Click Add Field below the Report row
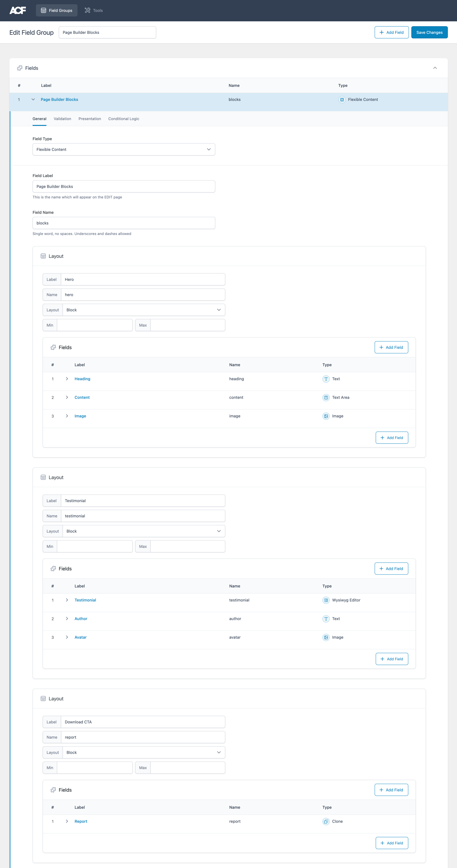The height and width of the screenshot is (868, 457). [x=392, y=843]
